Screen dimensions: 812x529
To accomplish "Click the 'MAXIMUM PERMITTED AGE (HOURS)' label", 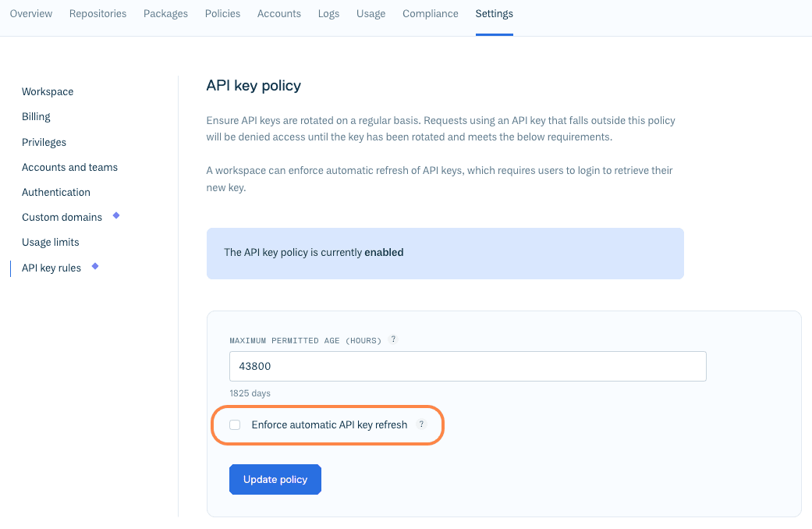I will 306,340.
